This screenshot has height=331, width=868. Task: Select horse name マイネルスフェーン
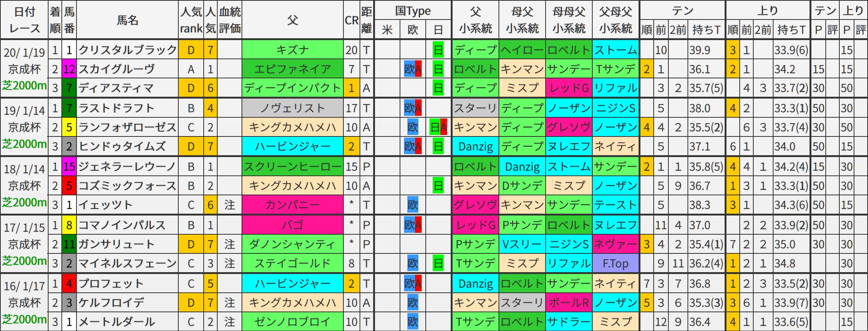pyautogui.click(x=128, y=263)
